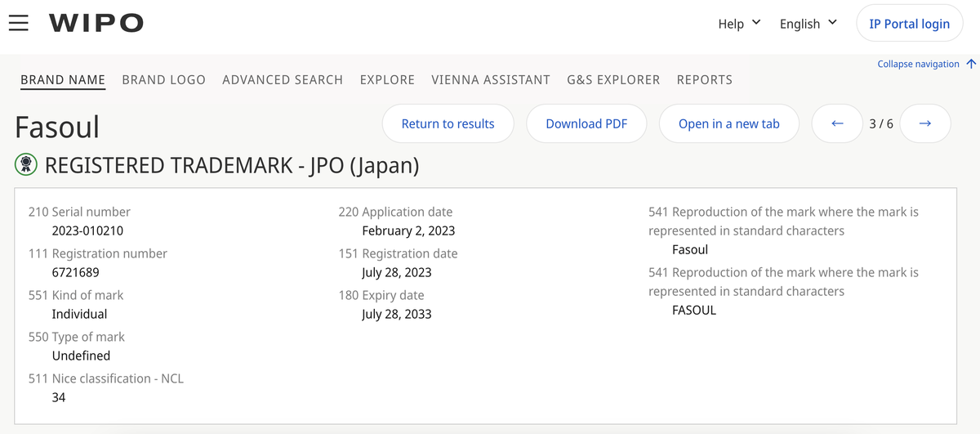
Task: Click the application date February 2, 2023
Action: (408, 230)
